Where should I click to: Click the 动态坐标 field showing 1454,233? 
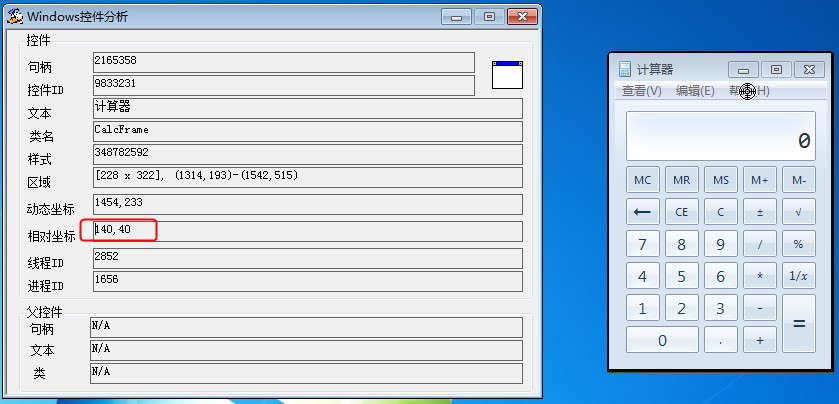(x=308, y=204)
